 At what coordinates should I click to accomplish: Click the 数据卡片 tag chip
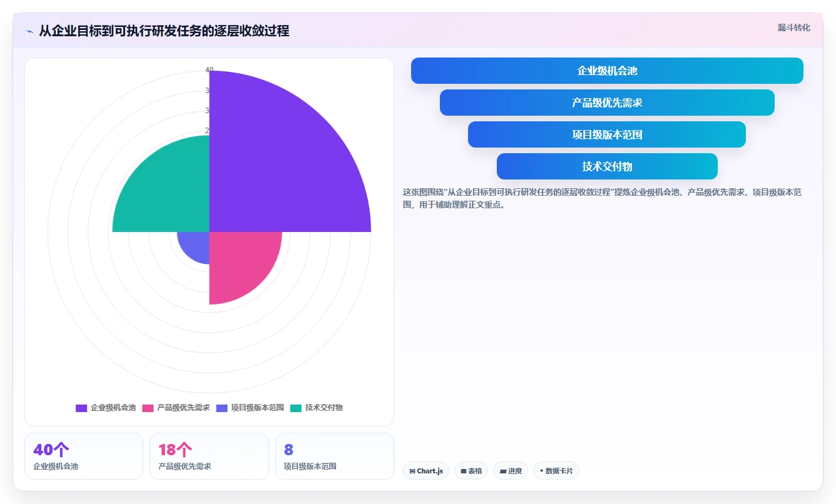click(x=556, y=471)
